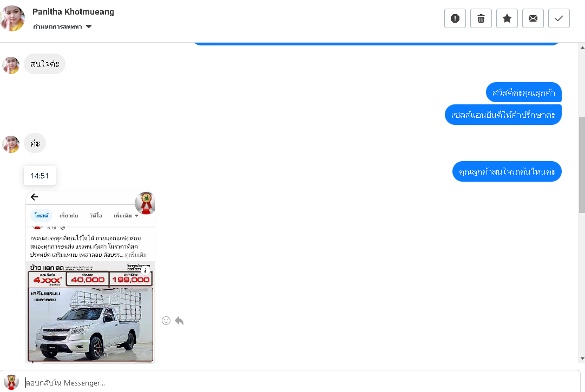React to image with smiley icon
The height and width of the screenshot is (392, 585).
point(166,321)
